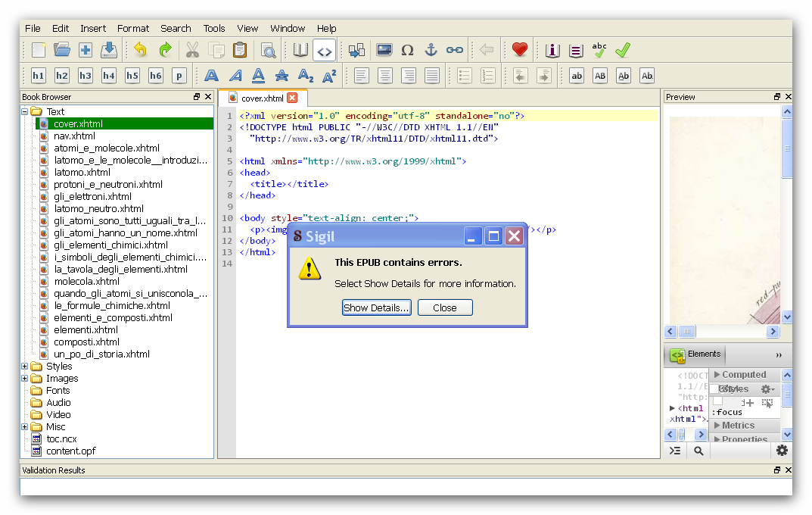Expand the Styles folder
Screen dimensions: 812x515
24,367
